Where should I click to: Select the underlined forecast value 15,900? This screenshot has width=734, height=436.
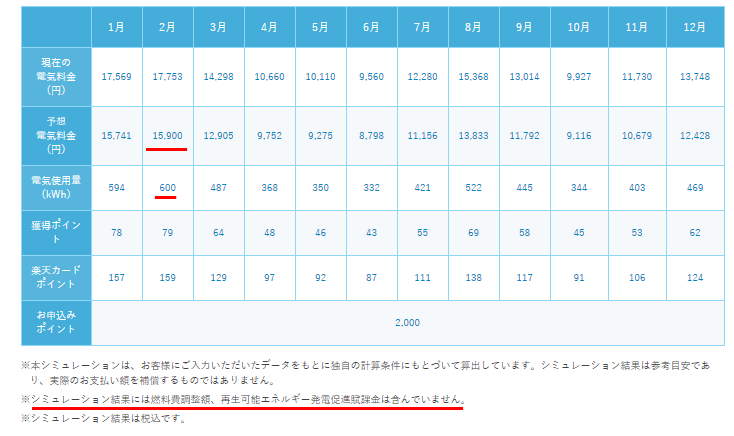pyautogui.click(x=168, y=136)
